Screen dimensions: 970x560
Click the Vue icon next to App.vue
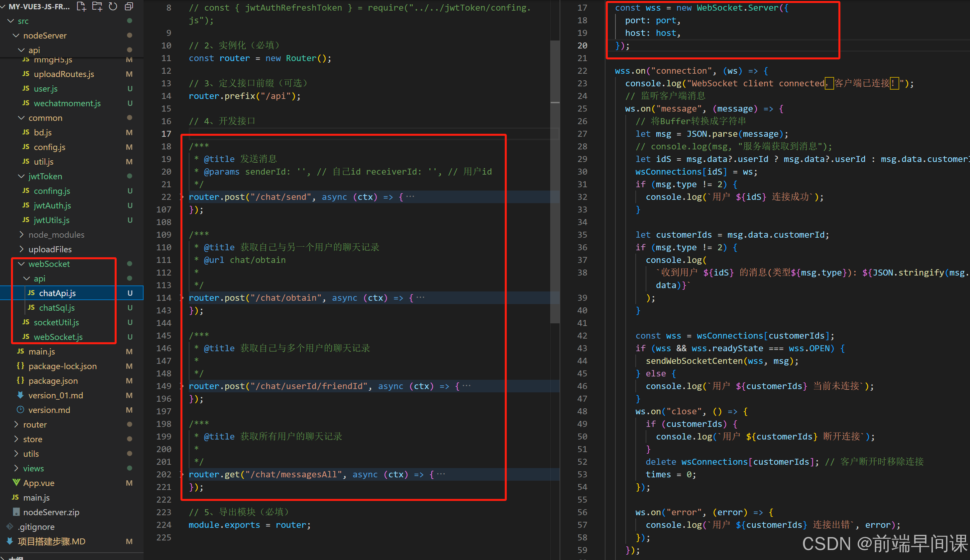pos(16,483)
